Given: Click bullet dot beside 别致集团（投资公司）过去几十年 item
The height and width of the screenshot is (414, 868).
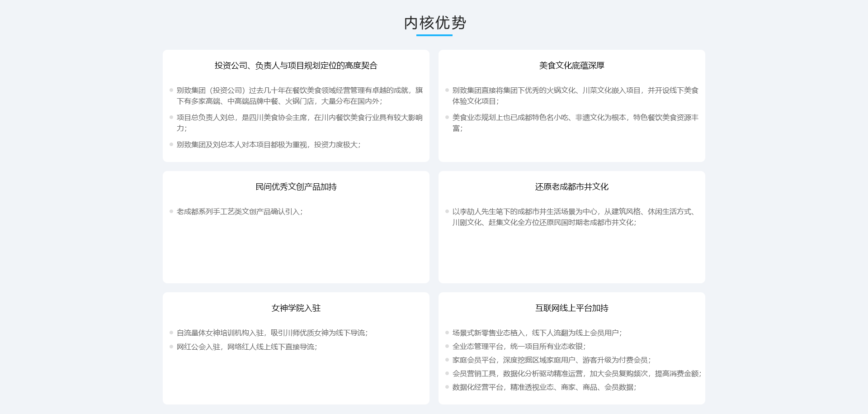Looking at the screenshot, I should pos(171,90).
